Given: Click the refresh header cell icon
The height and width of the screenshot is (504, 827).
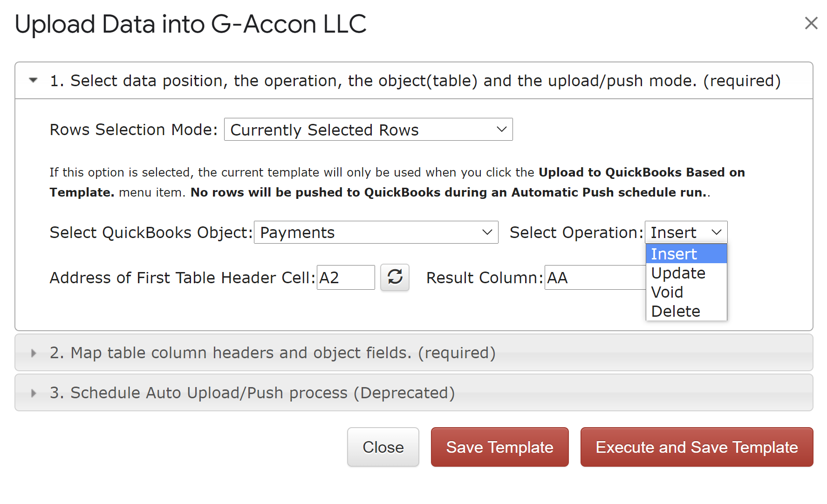Looking at the screenshot, I should 395,277.
